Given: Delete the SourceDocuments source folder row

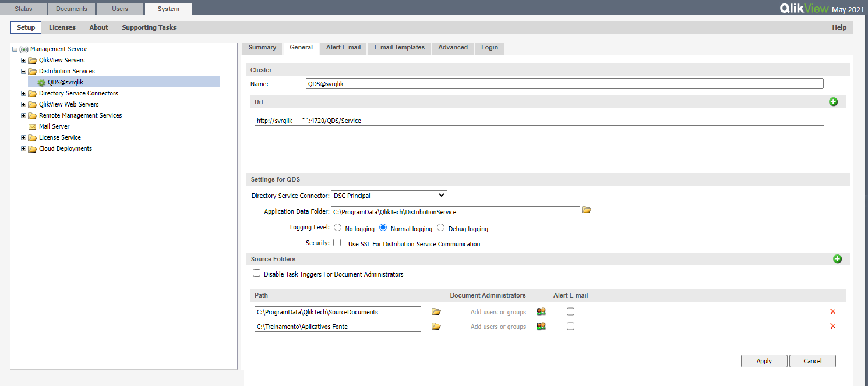Looking at the screenshot, I should 832,312.
